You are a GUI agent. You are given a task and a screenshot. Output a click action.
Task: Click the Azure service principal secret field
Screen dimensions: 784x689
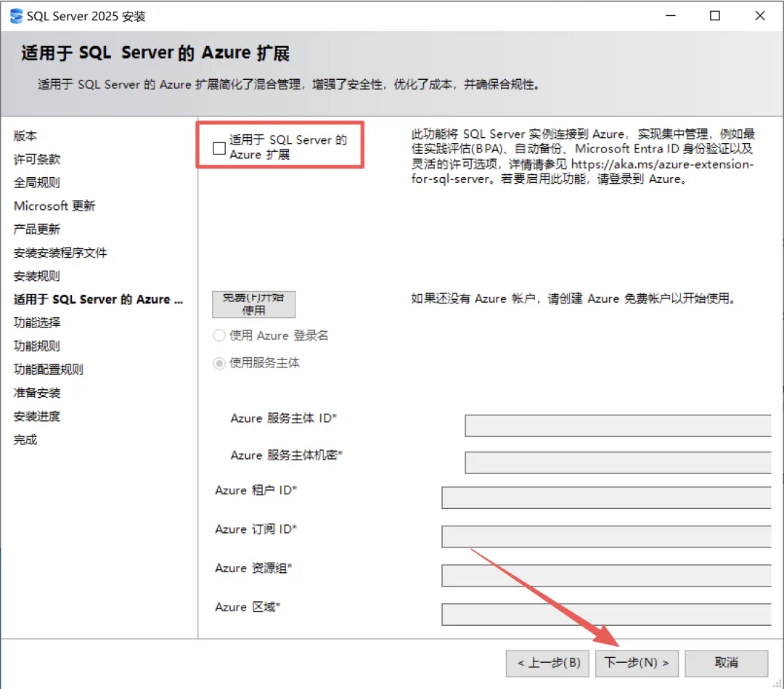[x=618, y=462]
